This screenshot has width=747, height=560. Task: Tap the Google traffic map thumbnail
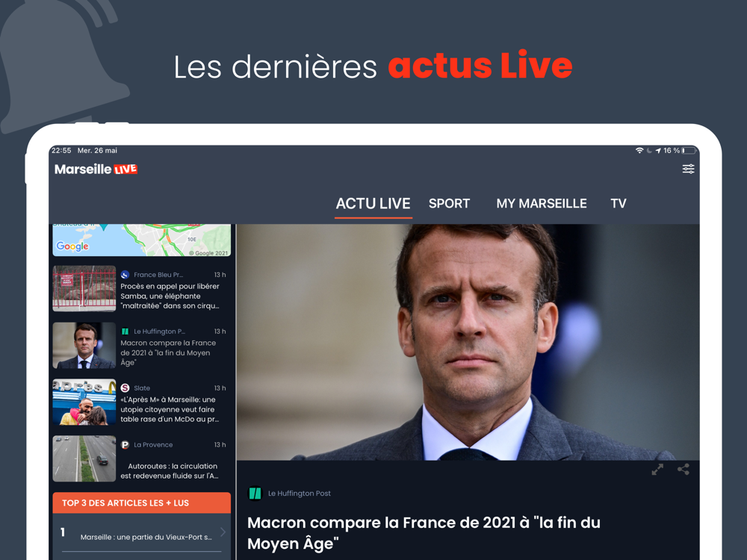(x=141, y=240)
